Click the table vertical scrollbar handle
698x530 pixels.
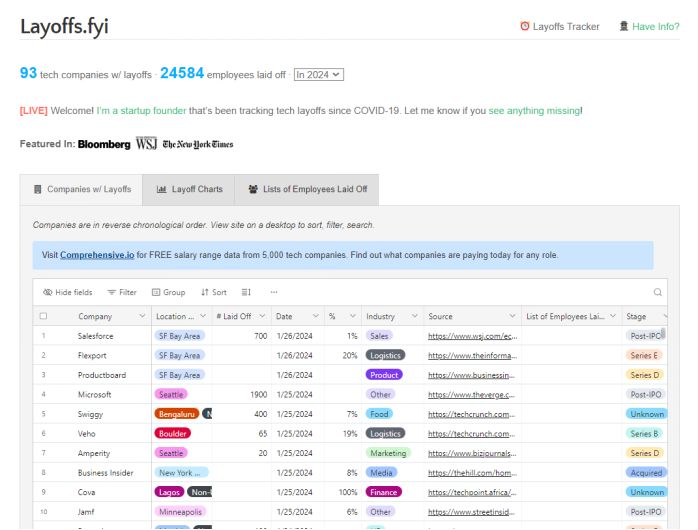click(663, 334)
